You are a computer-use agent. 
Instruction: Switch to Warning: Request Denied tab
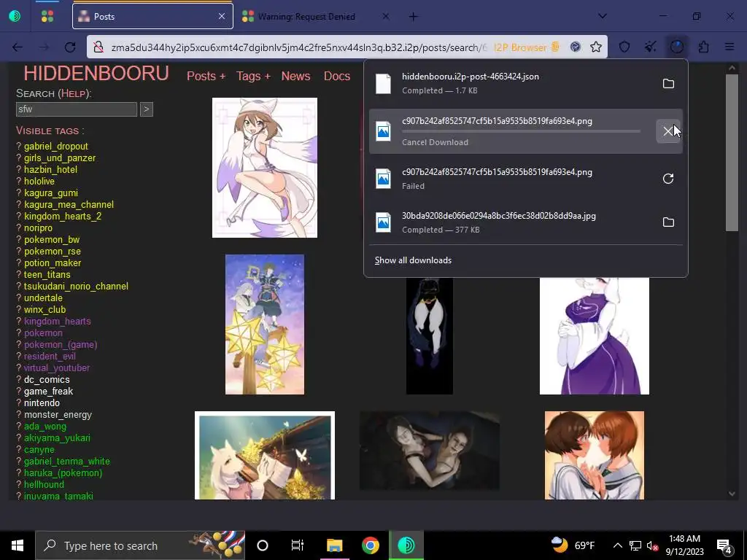point(314,17)
